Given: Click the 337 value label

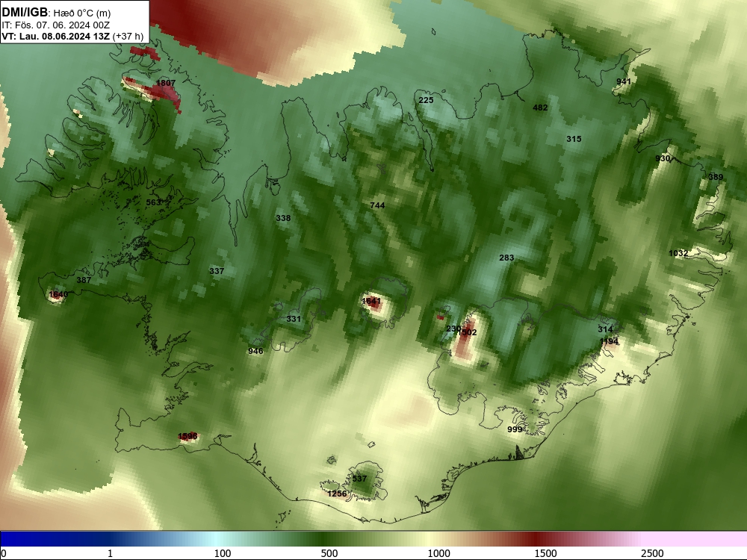Looking at the screenshot, I should coord(217,271).
